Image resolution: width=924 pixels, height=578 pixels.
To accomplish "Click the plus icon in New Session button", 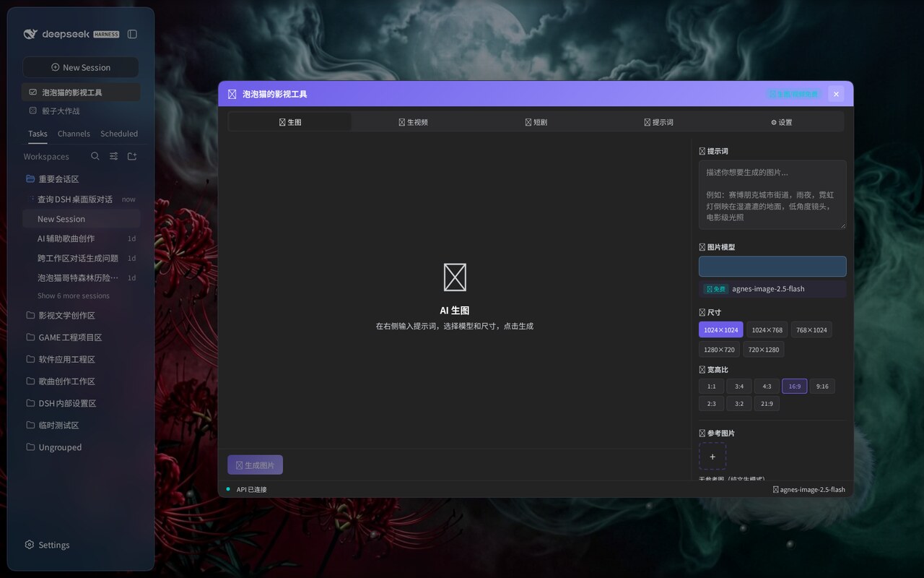I will tap(56, 67).
